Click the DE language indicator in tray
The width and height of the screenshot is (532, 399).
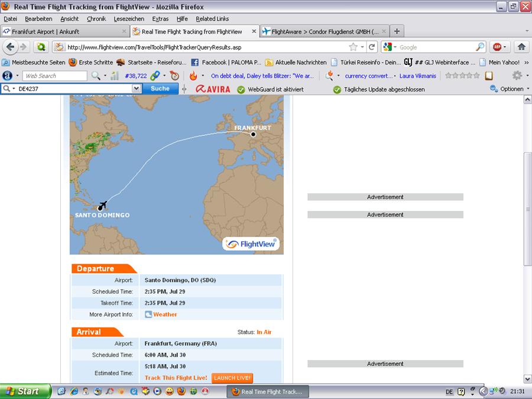tap(449, 392)
